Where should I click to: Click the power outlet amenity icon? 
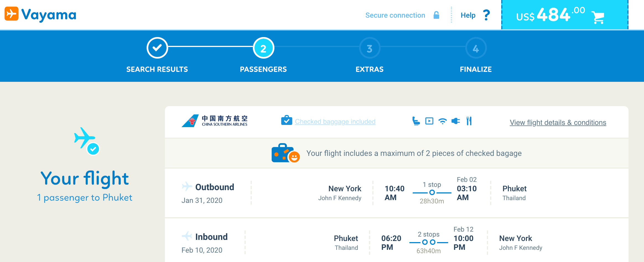[x=456, y=121]
